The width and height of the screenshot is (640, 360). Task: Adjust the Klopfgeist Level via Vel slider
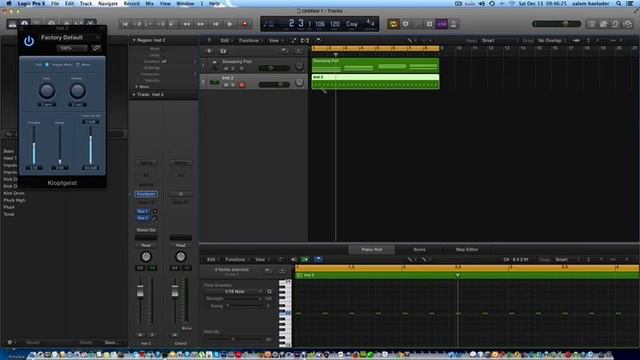91,145
